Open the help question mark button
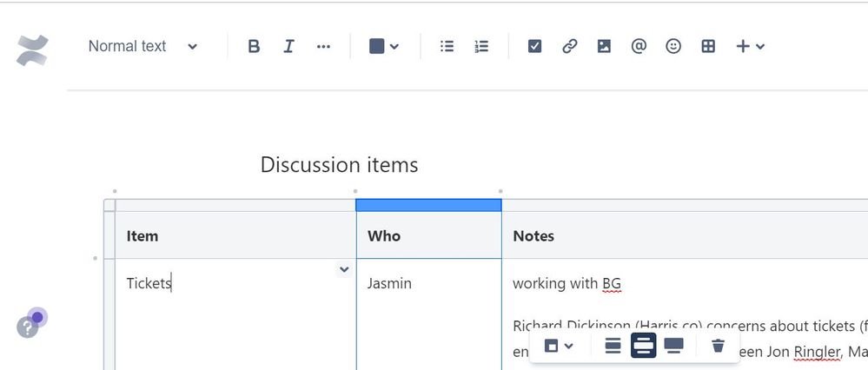Viewport: 868px width, 370px height. coord(27,327)
